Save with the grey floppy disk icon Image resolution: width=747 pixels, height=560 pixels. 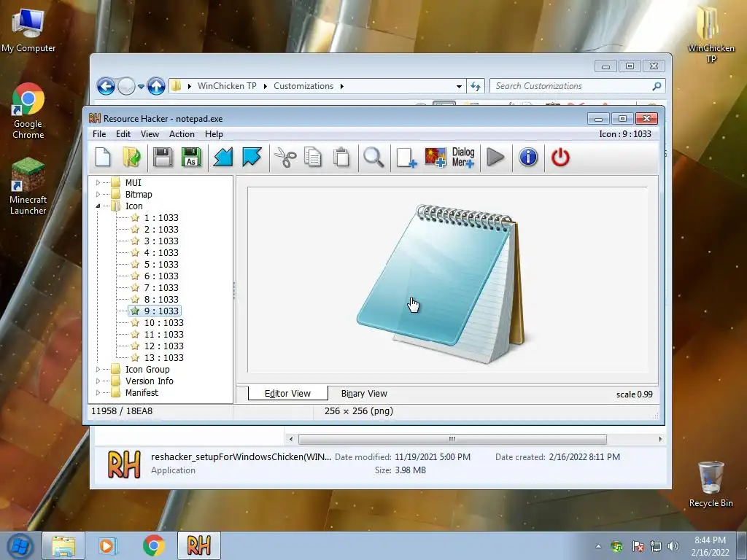[x=163, y=157]
